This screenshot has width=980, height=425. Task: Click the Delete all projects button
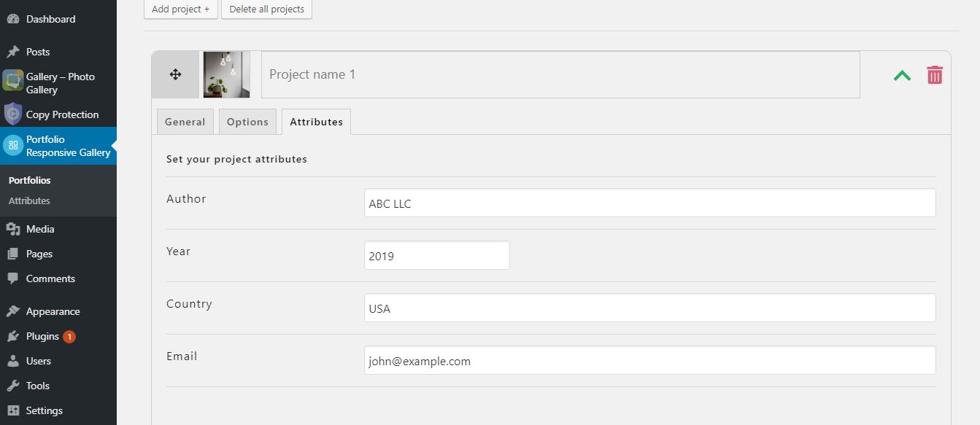click(266, 9)
